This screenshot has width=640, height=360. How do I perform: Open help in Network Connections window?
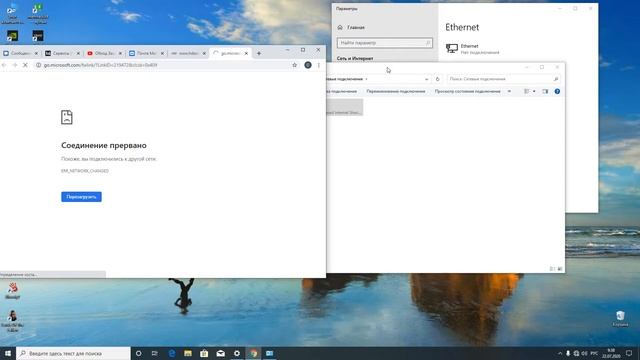pyautogui.click(x=557, y=91)
